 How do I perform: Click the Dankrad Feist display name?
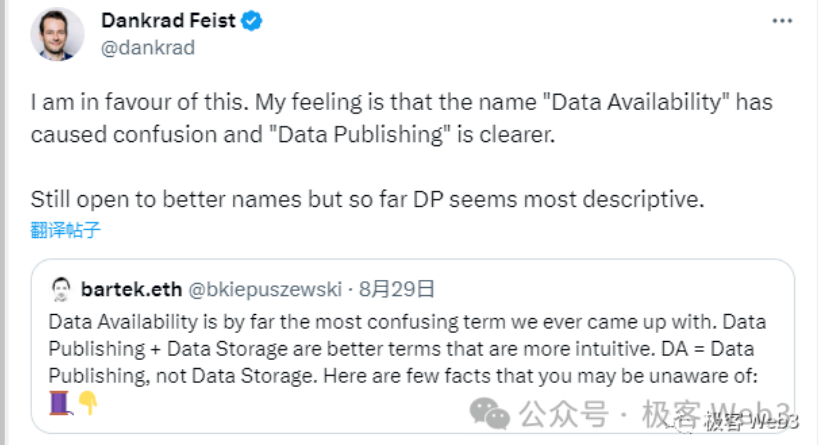[x=169, y=21]
